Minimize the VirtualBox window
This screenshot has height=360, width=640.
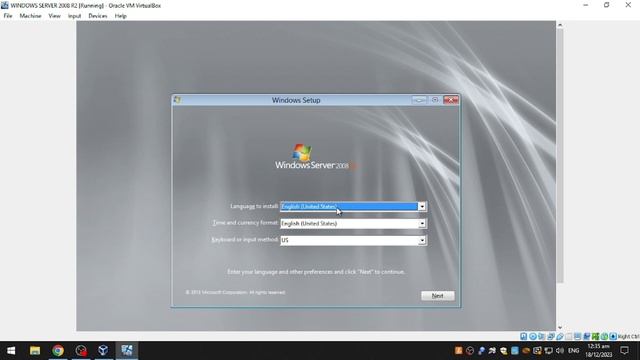click(586, 5)
